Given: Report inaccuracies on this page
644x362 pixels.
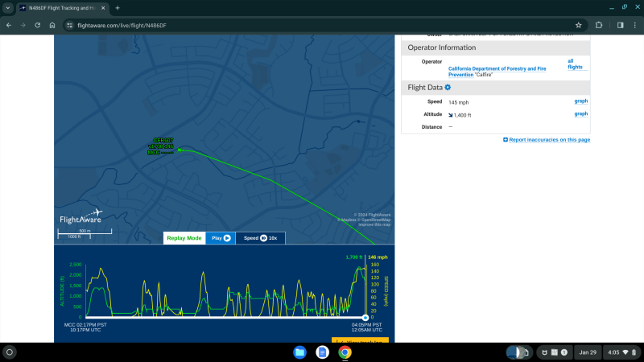Looking at the screenshot, I should (547, 140).
